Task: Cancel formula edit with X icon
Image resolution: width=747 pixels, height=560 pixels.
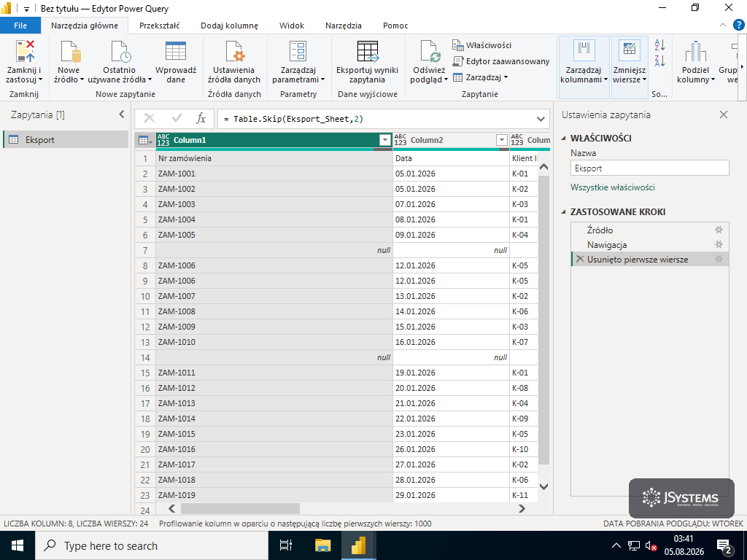Action: coord(150,119)
